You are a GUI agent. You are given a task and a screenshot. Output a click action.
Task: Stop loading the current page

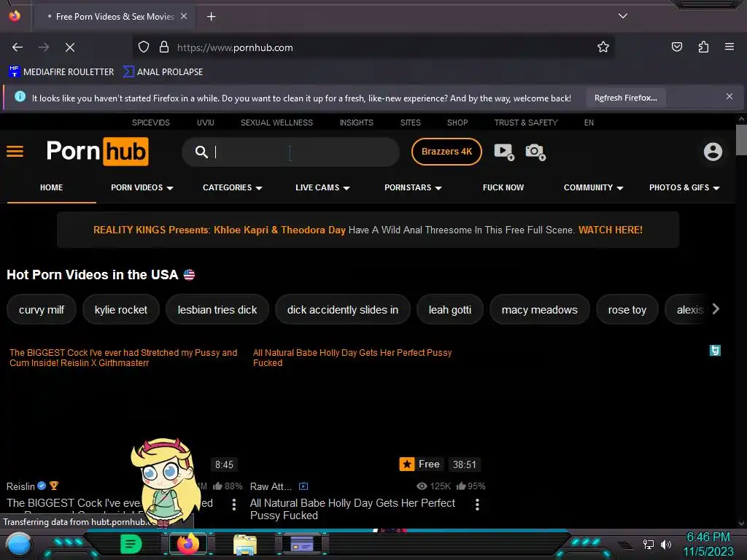pyautogui.click(x=70, y=47)
